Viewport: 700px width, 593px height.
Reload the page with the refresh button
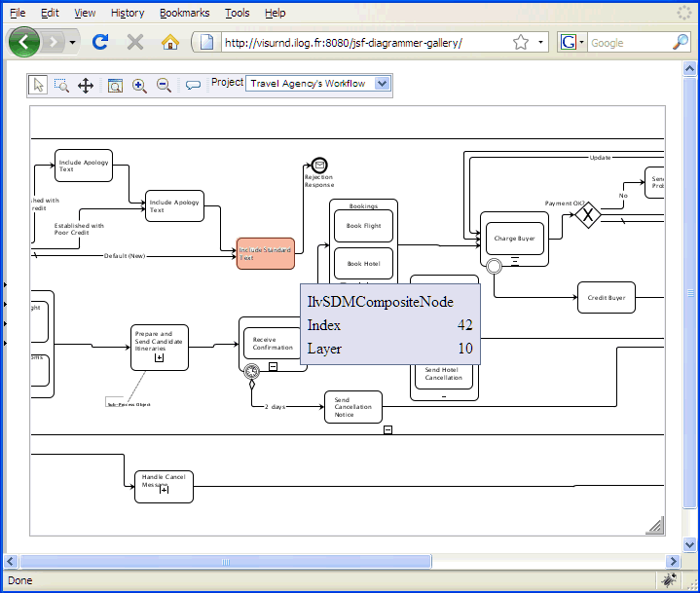(x=99, y=42)
